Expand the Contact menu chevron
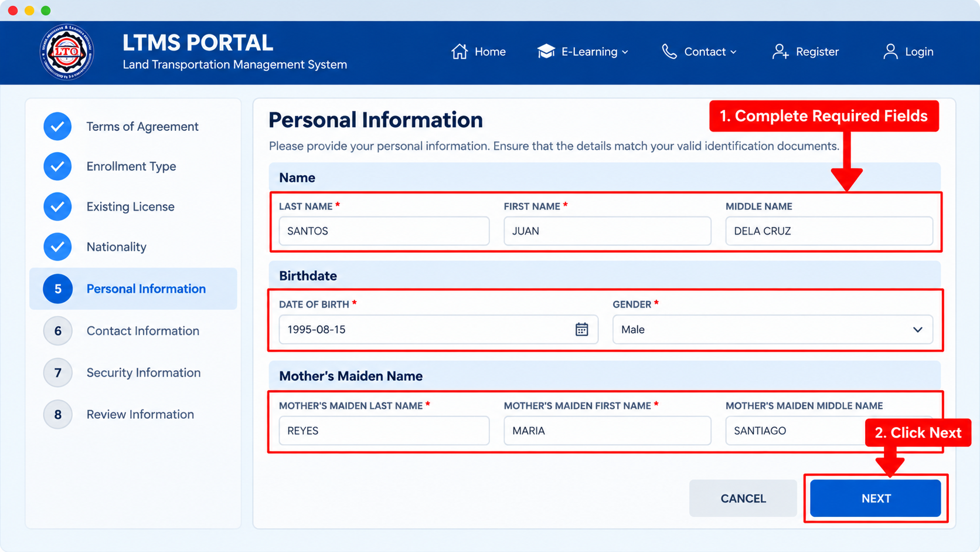Viewport: 980px width, 552px height. [733, 52]
